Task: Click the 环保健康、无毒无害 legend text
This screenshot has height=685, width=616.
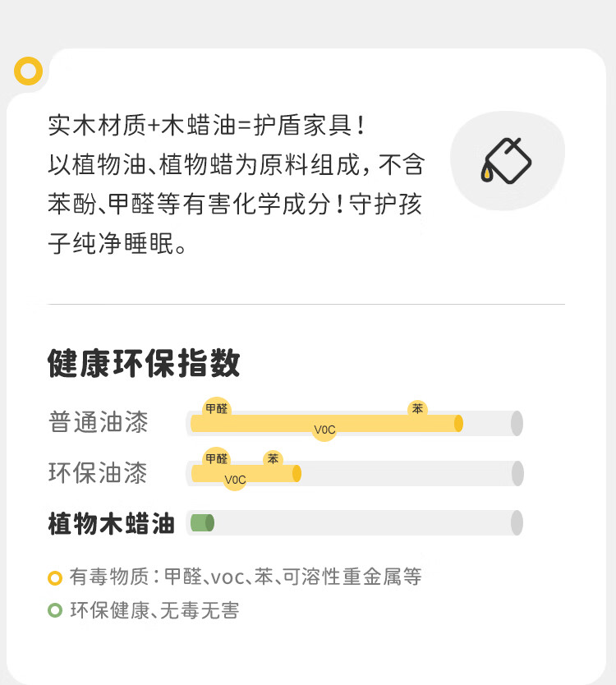Action: [x=155, y=610]
